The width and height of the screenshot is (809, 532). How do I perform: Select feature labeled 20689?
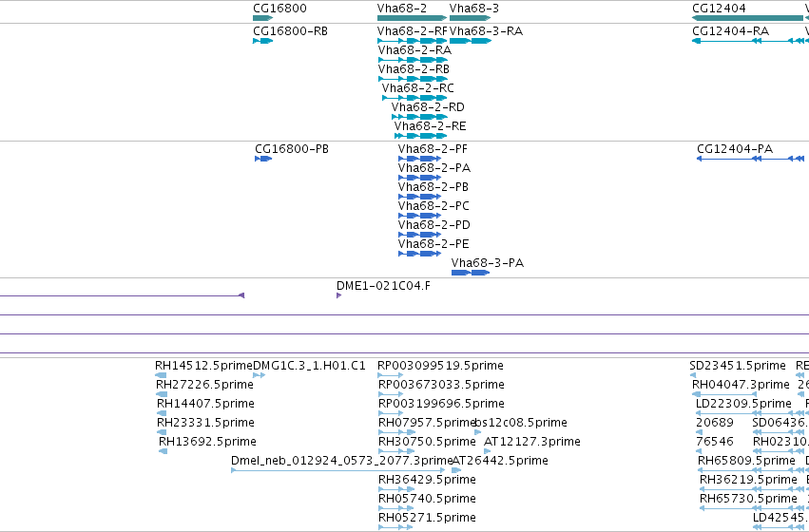[715, 423]
